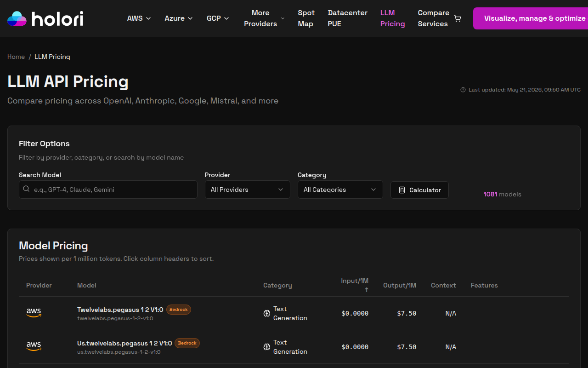Sort by Features column header
588x368 pixels.
(484, 285)
